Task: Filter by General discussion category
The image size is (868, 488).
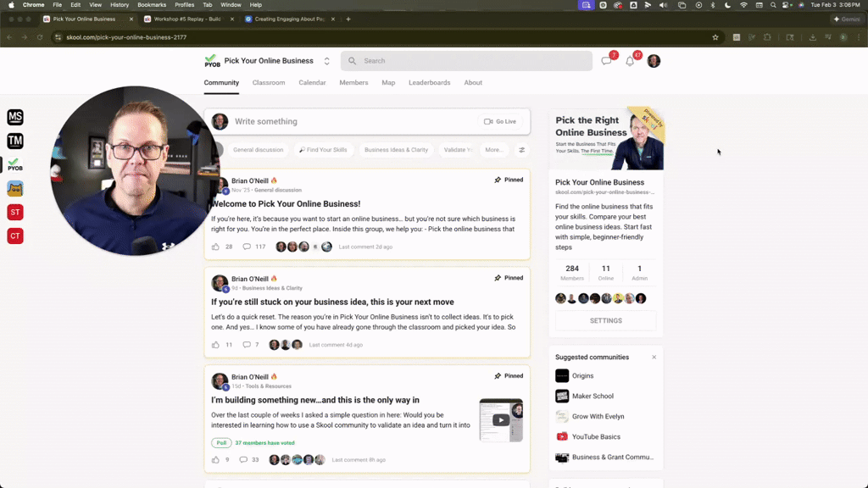Action: [x=258, y=149]
